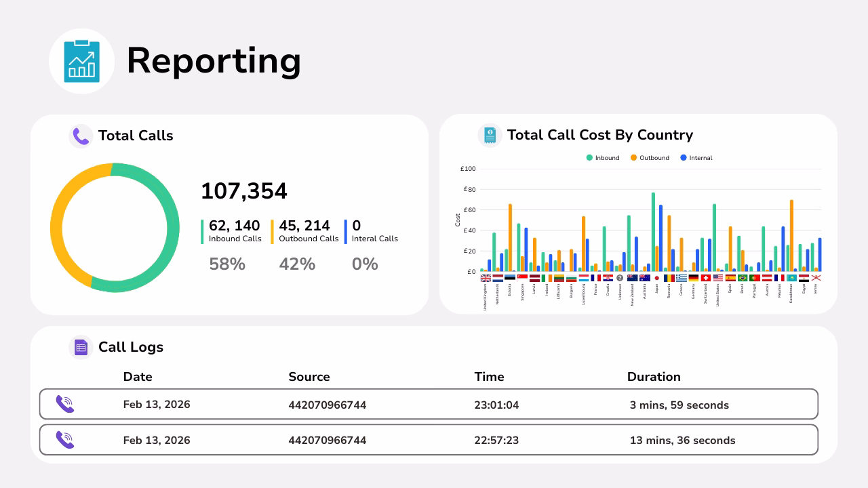Click the invoice icon beside Total Call Cost
This screenshot has height=488, width=868.
490,136
